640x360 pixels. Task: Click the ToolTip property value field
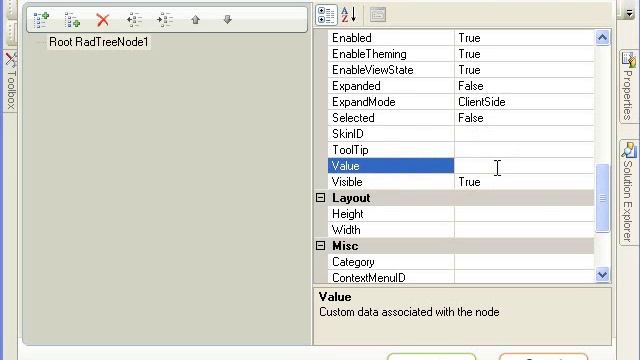pos(524,150)
